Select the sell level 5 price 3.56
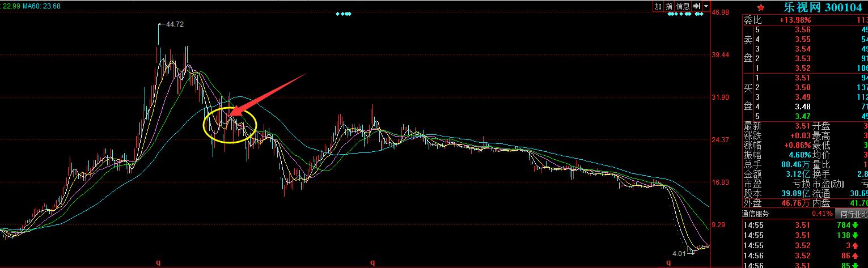Screen dimensions: 868x268 802,30
